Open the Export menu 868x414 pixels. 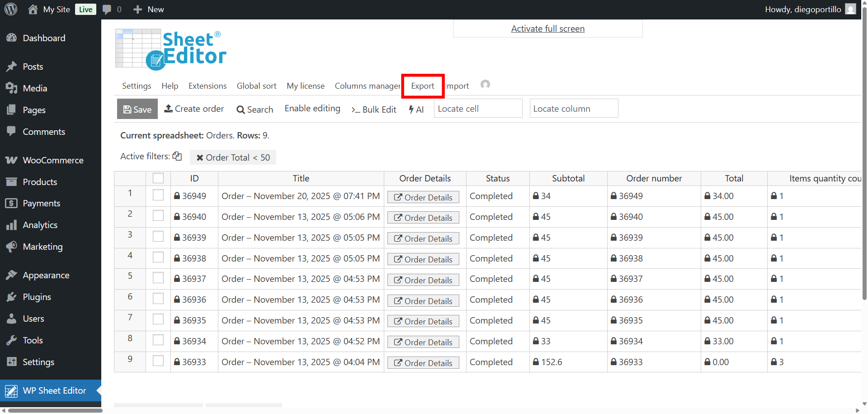tap(422, 86)
